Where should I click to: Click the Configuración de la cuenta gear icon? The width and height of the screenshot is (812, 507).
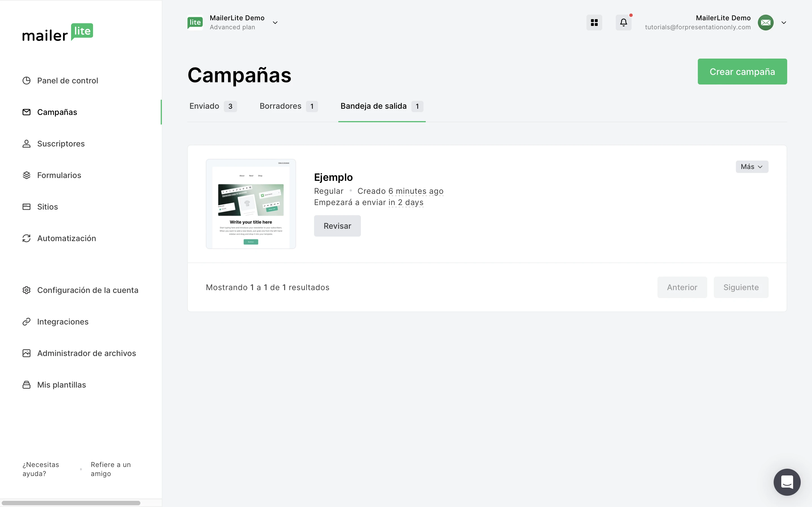click(x=27, y=290)
